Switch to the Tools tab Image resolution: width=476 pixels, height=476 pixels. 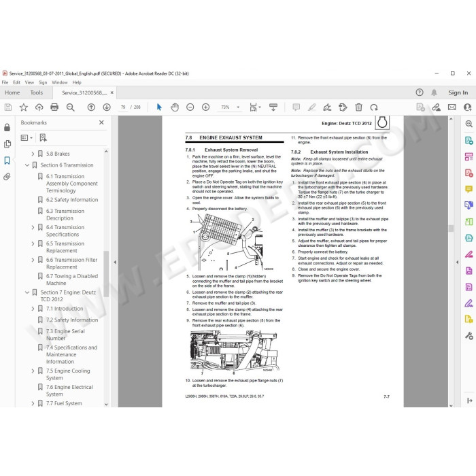37,92
